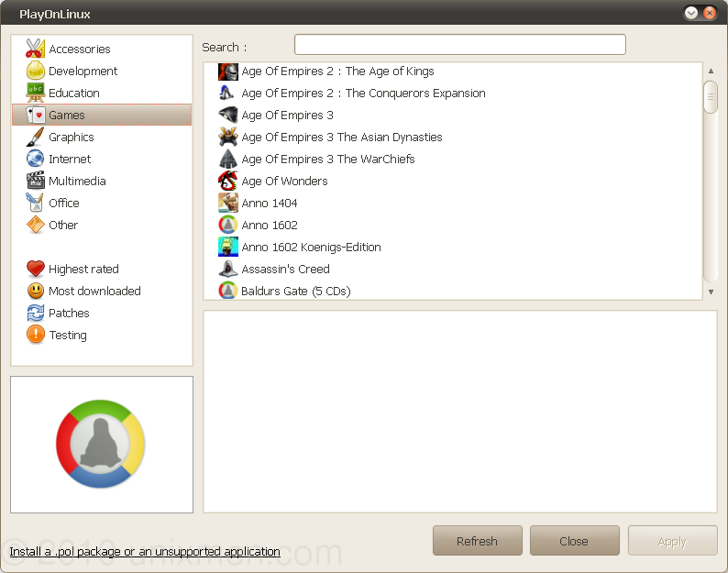Select Age Of Wonders in the list

pyautogui.click(x=453, y=181)
